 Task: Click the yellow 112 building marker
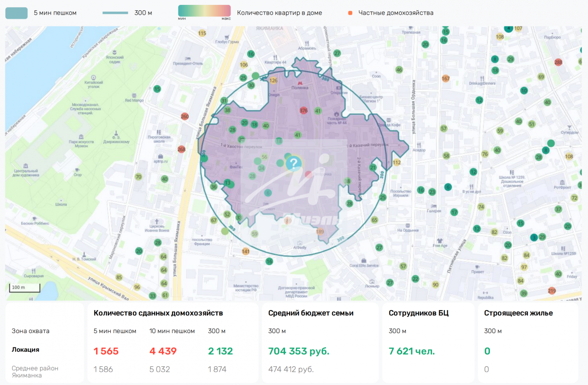point(396,163)
